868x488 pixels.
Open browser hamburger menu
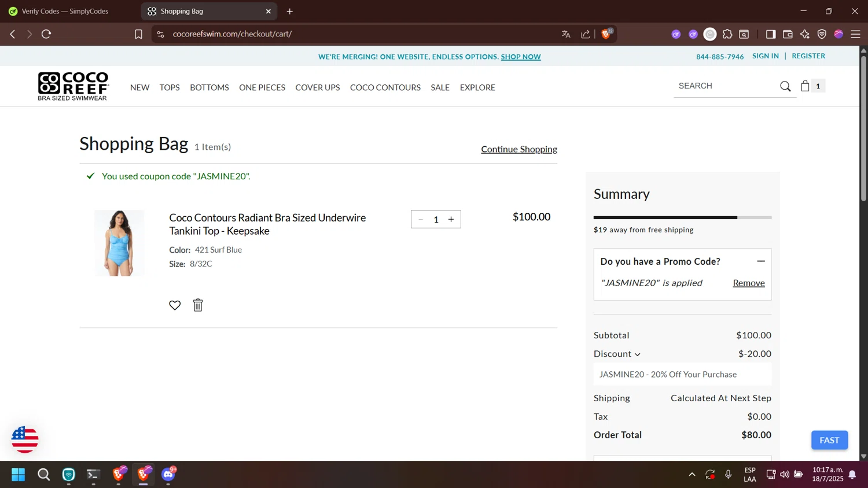(x=855, y=34)
